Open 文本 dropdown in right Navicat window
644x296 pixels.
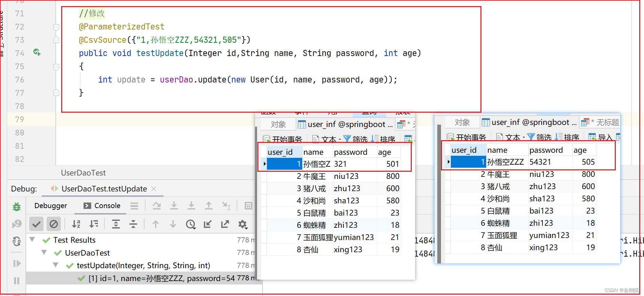[511, 137]
